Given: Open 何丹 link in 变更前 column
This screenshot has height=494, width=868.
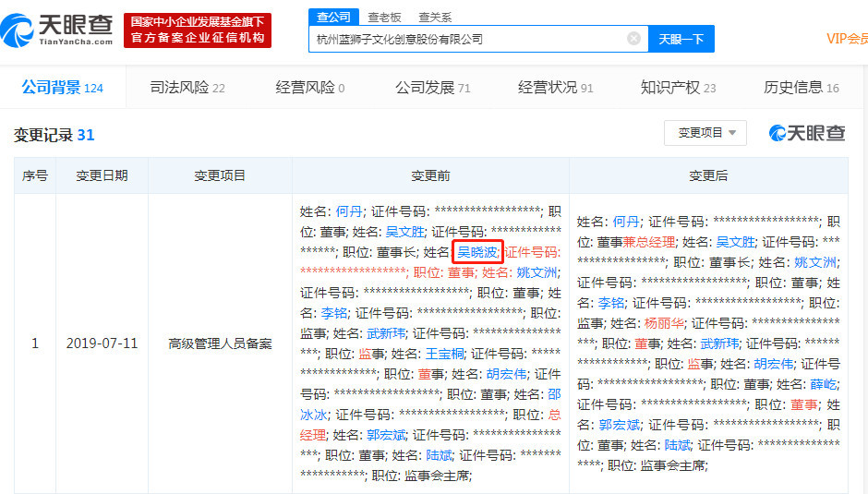Looking at the screenshot, I should pyautogui.click(x=349, y=211).
